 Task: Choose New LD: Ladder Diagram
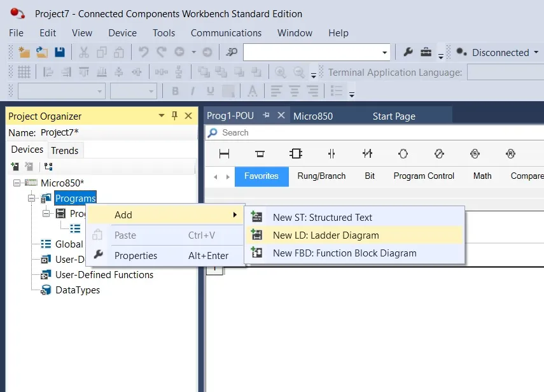(x=354, y=235)
